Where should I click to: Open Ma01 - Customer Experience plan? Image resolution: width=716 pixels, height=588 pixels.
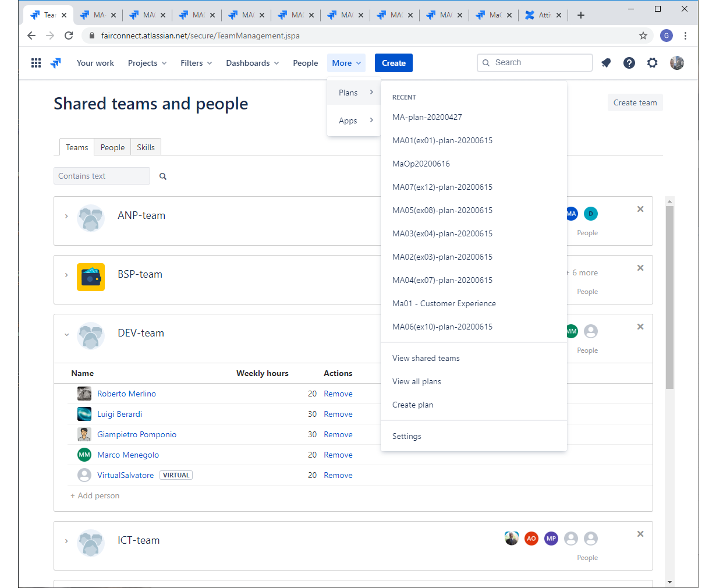click(444, 303)
